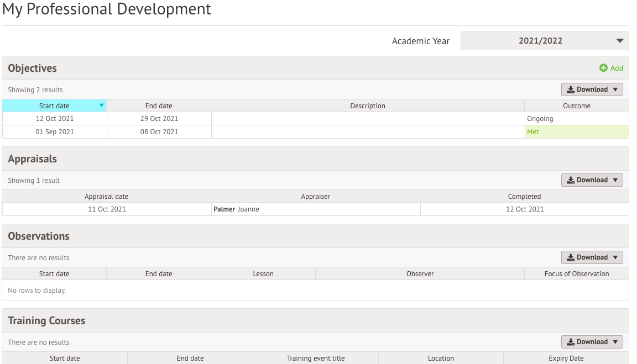Click the Appraisals section heading
The width and height of the screenshot is (637, 364).
33,159
